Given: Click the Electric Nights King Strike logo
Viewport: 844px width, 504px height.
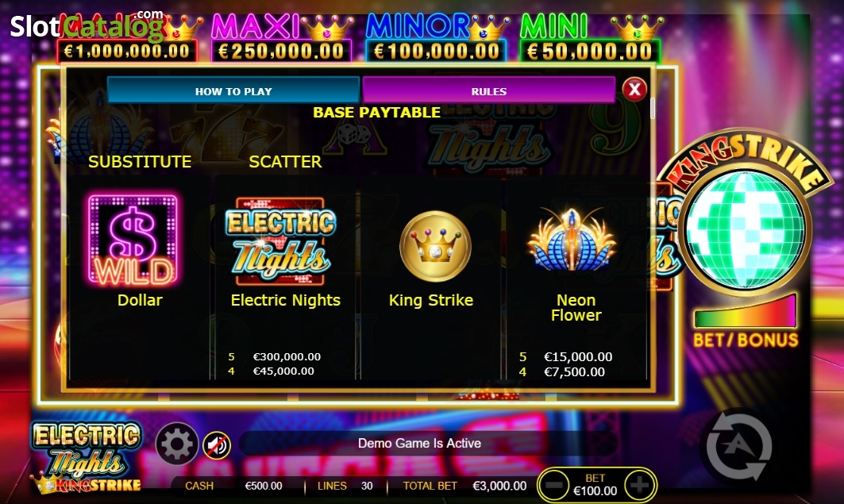Looking at the screenshot, I should point(86,458).
